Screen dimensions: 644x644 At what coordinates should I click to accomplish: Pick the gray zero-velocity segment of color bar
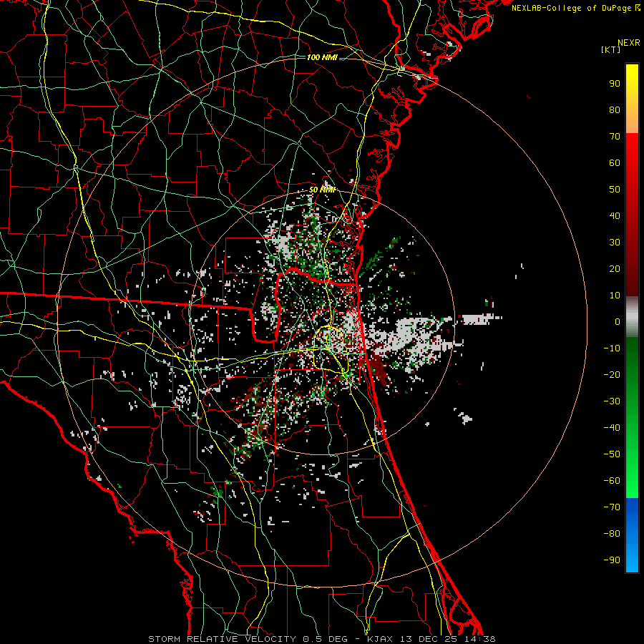632,317
